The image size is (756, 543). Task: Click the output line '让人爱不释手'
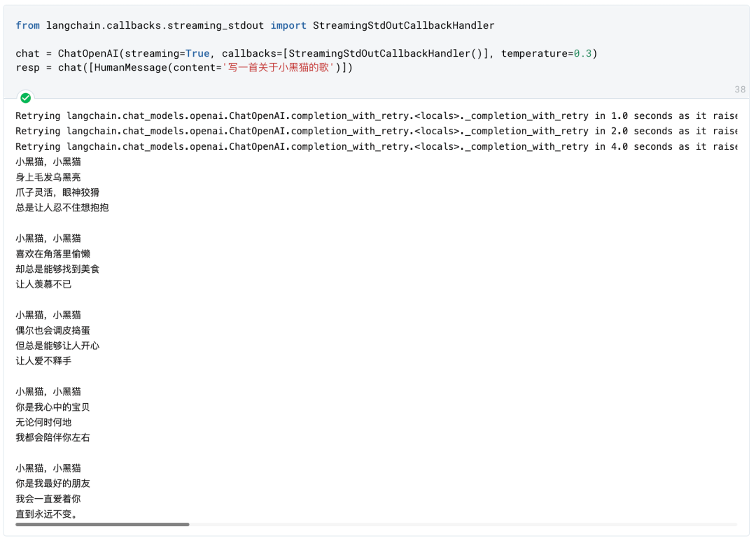tap(43, 361)
